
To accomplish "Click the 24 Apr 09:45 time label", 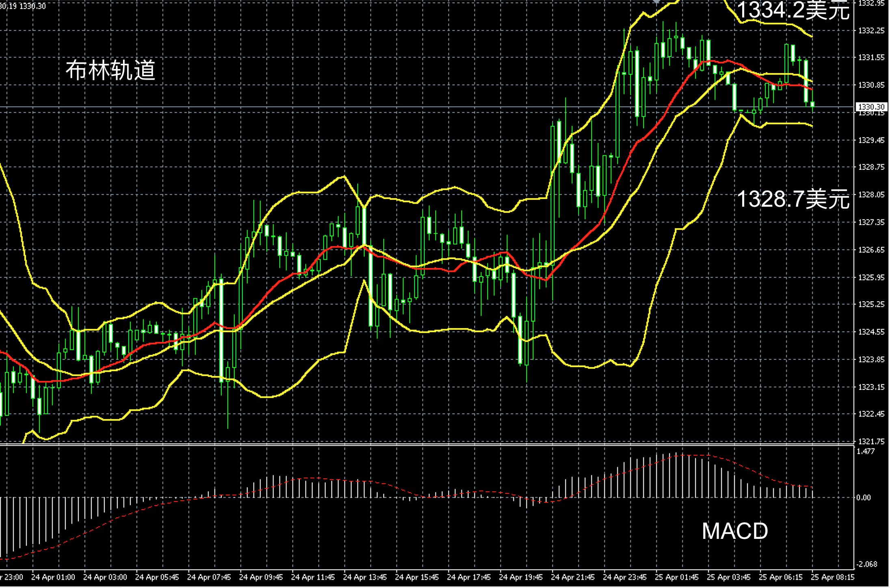I will 261,577.
